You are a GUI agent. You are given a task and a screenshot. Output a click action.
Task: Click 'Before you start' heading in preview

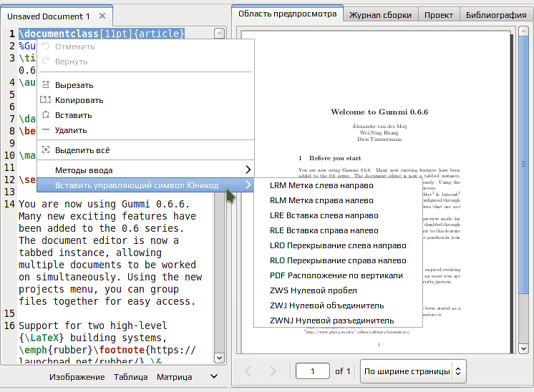[335, 158]
